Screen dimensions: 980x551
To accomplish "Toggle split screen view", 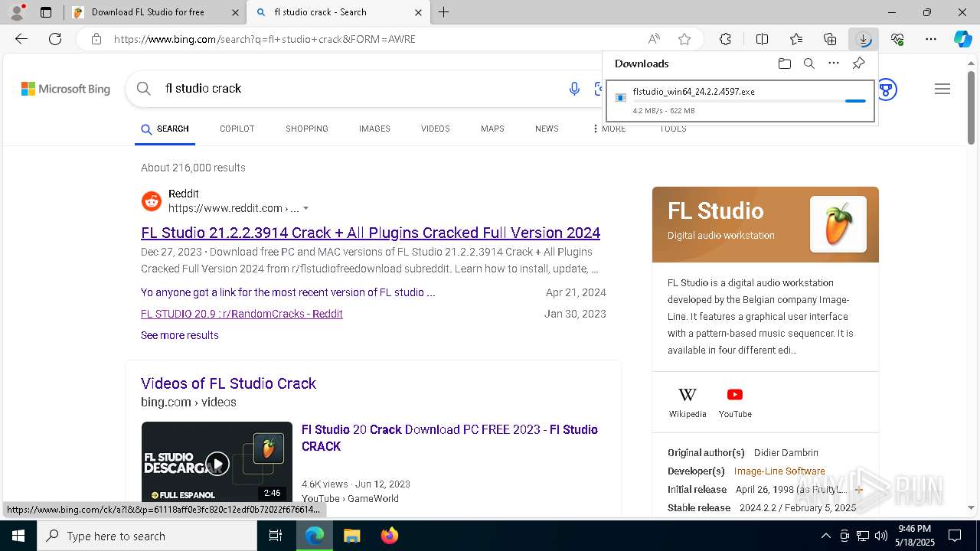I will 763,39.
